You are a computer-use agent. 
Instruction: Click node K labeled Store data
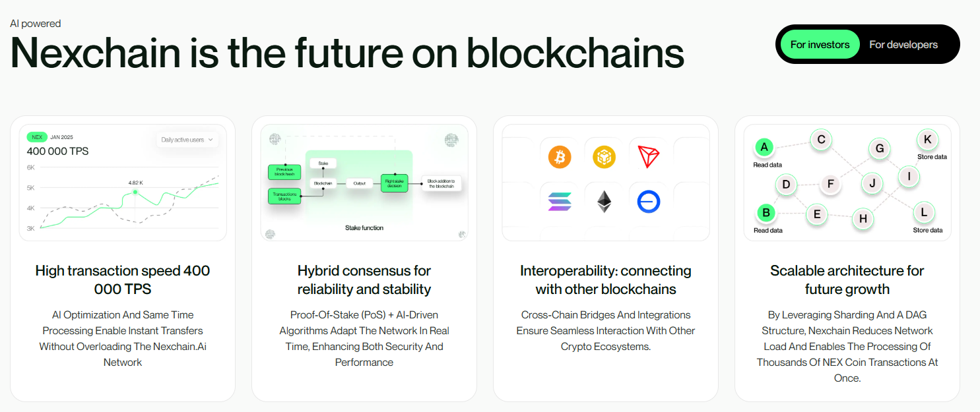click(927, 140)
